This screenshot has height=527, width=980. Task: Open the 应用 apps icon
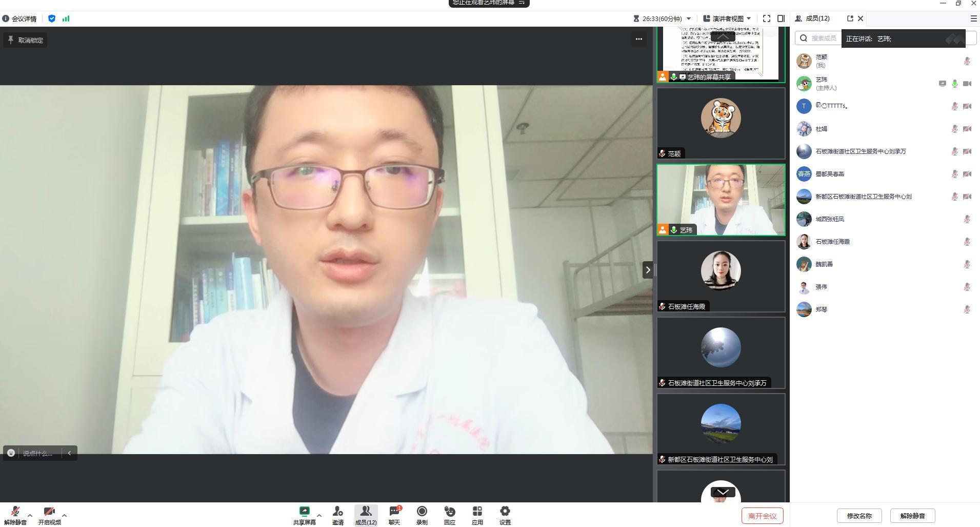(477, 515)
